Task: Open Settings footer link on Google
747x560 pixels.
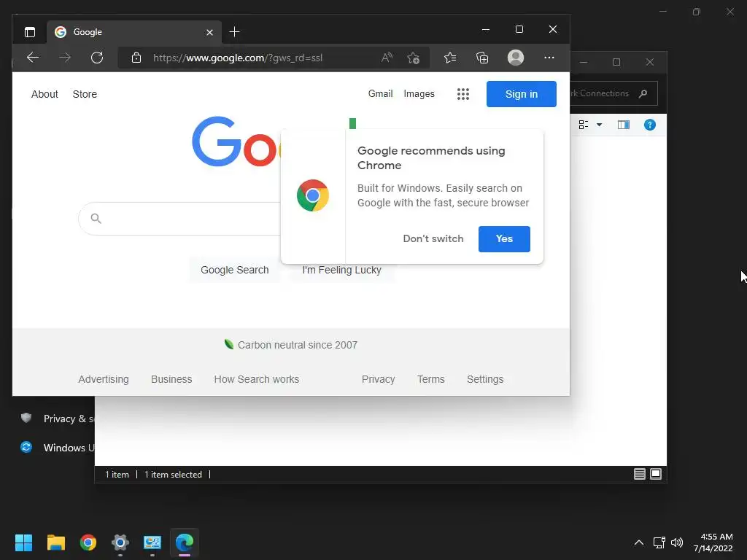Action: tap(485, 379)
